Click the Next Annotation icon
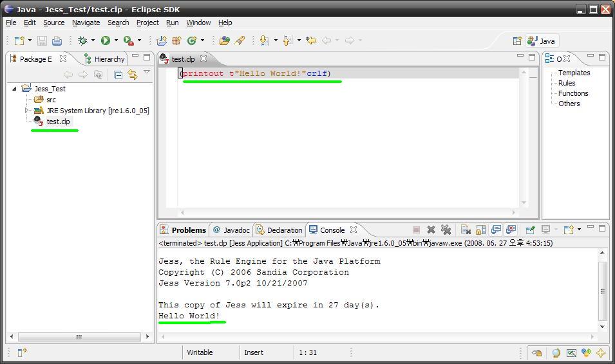The height and width of the screenshot is (364, 615). [265, 41]
